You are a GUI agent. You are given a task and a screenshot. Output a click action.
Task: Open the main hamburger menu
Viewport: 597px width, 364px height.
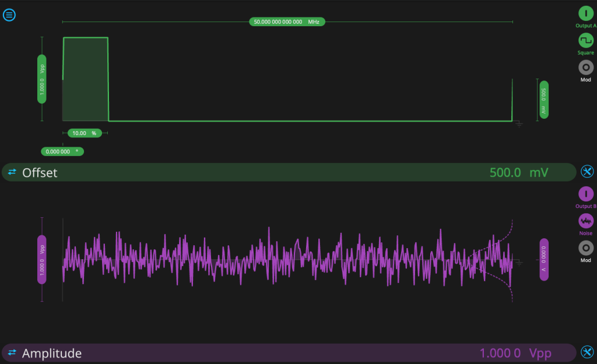[9, 15]
